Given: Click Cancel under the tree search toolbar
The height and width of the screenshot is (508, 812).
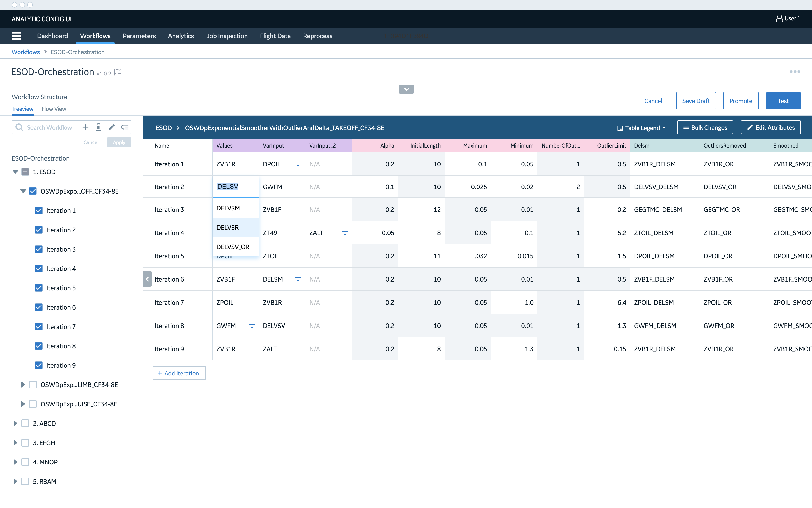Looking at the screenshot, I should pyautogui.click(x=91, y=142).
